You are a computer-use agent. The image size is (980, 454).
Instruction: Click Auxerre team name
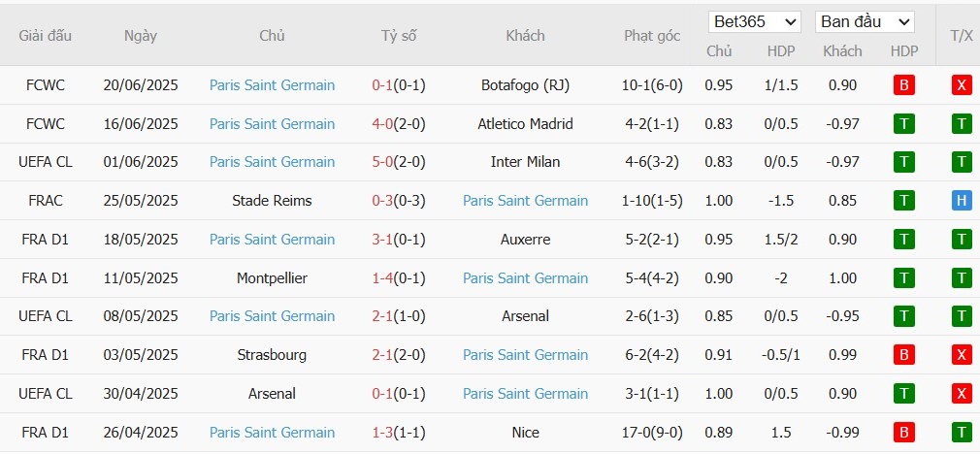[x=525, y=240]
